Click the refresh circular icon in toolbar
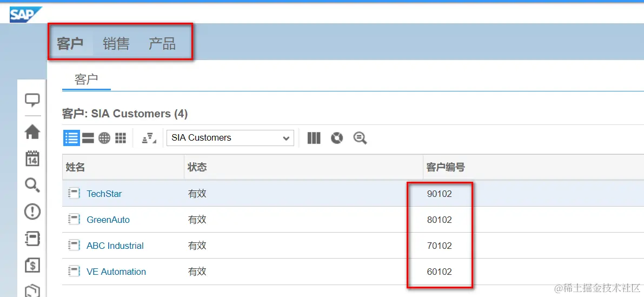Screen dimensions: 644x297 (337, 138)
